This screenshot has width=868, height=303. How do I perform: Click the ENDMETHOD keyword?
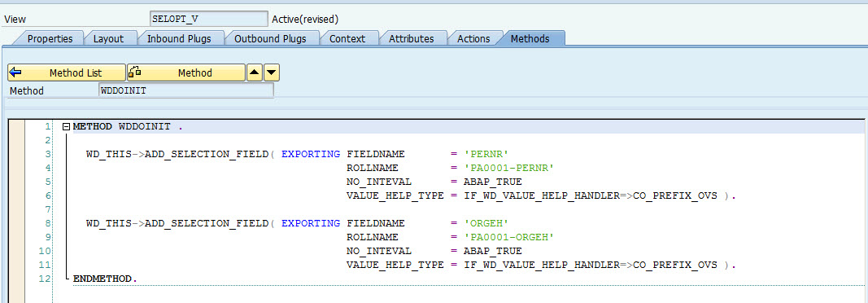[103, 279]
